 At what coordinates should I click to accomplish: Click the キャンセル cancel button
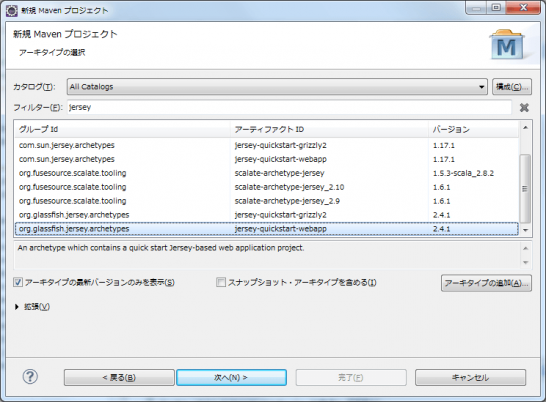(470, 378)
